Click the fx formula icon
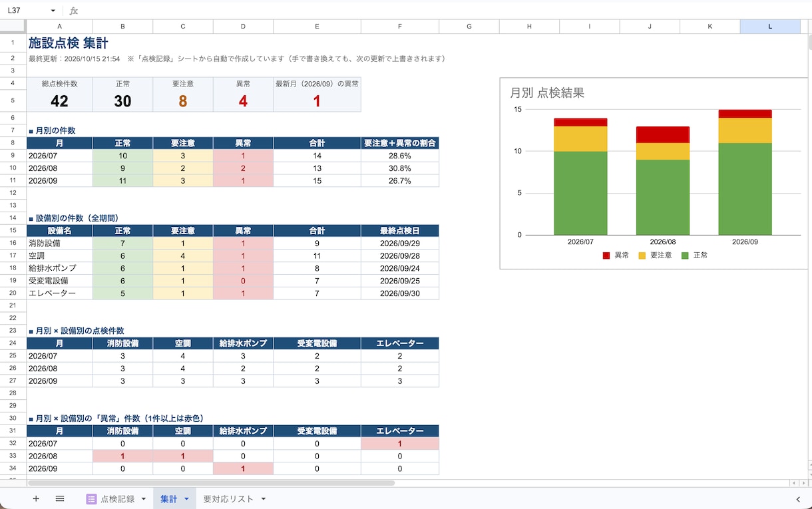This screenshot has width=812, height=509. click(74, 11)
